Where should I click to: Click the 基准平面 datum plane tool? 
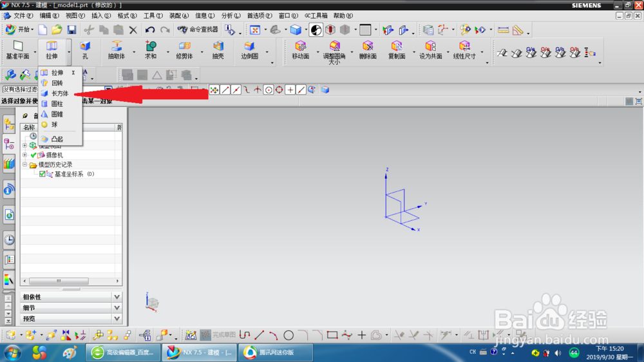click(x=17, y=50)
